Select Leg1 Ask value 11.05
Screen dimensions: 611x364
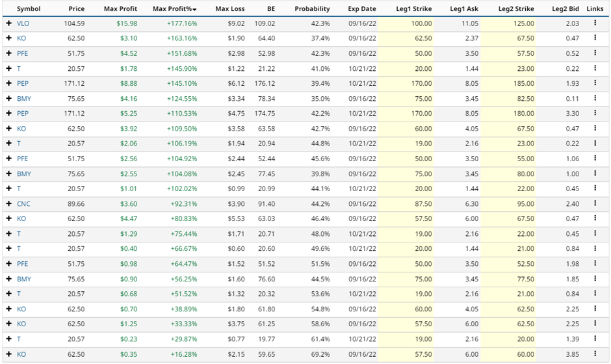click(470, 23)
